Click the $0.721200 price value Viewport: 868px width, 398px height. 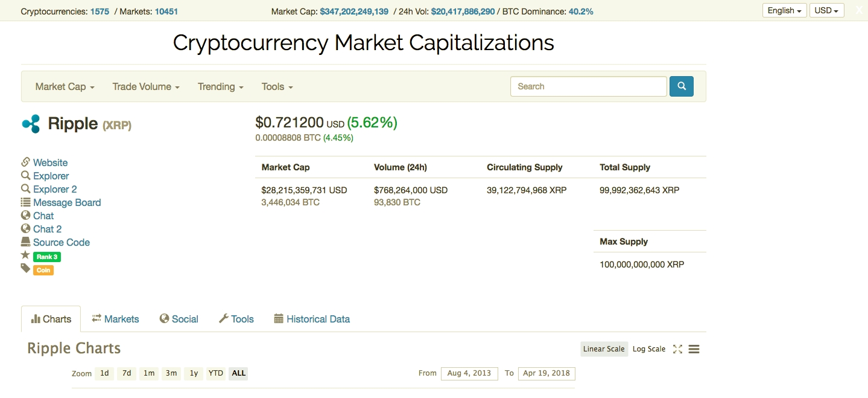[x=290, y=123]
